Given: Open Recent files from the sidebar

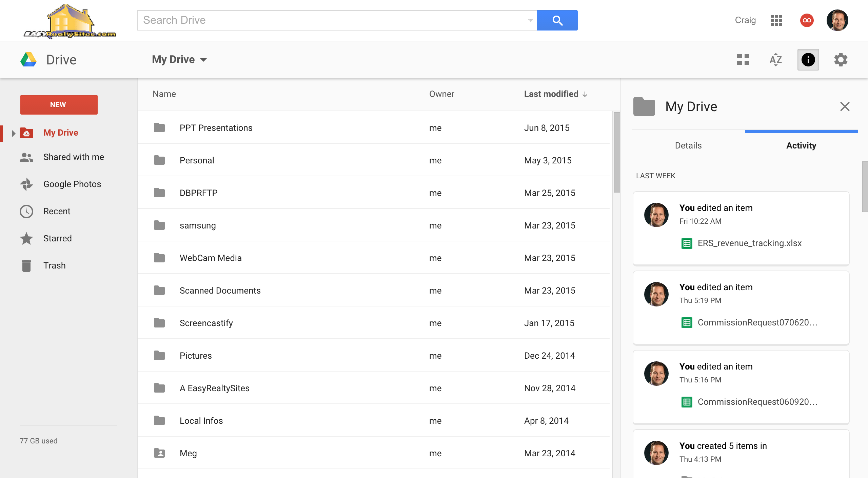Looking at the screenshot, I should tap(57, 211).
